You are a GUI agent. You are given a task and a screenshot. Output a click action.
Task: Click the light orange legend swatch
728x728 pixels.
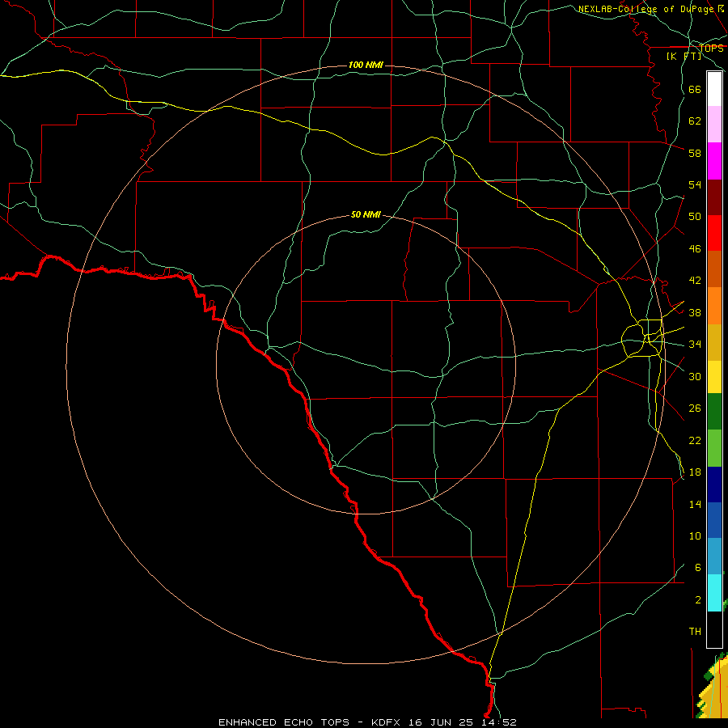(x=714, y=306)
